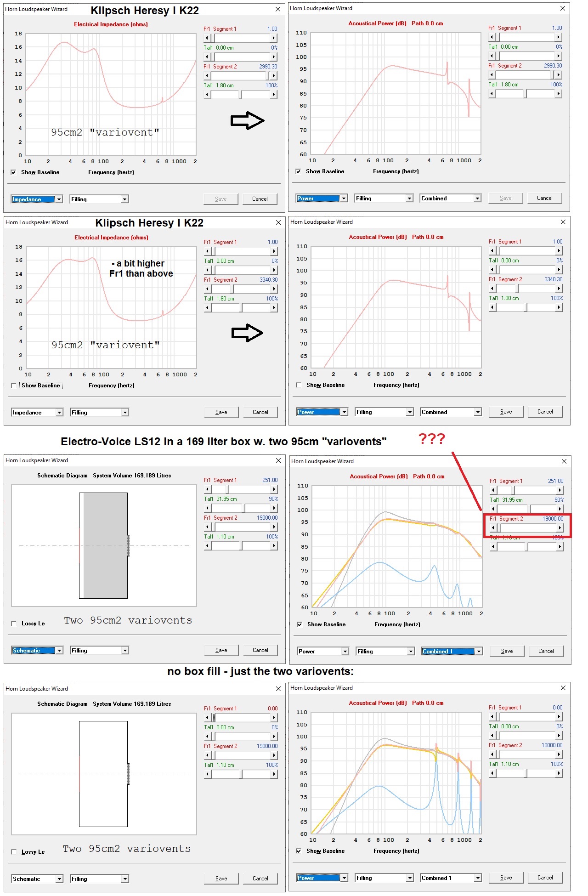Screen dimensions: 588x896
Task: Click left arrow of Tal1 0.00 cm slider in 2990.30 power window
Action: pos(492,56)
